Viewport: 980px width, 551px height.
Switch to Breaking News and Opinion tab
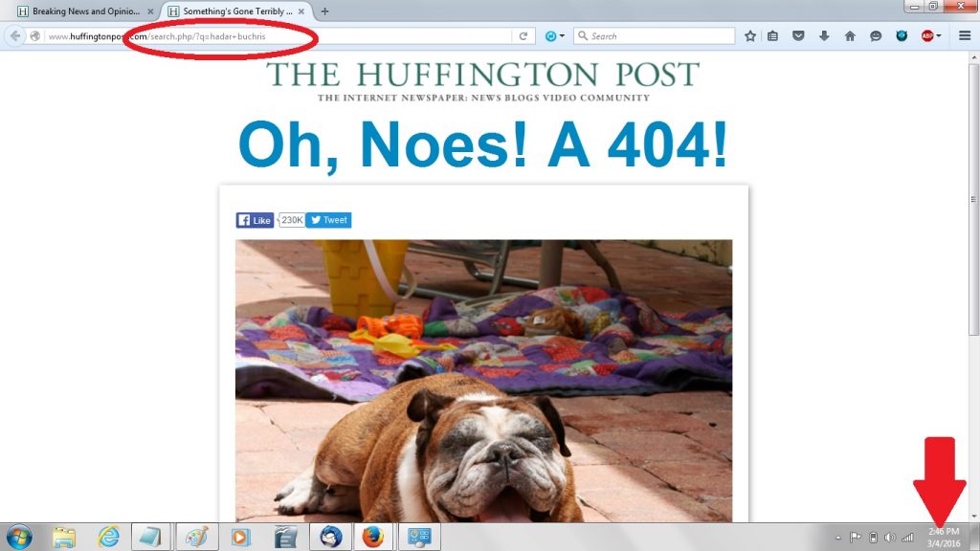click(x=86, y=11)
